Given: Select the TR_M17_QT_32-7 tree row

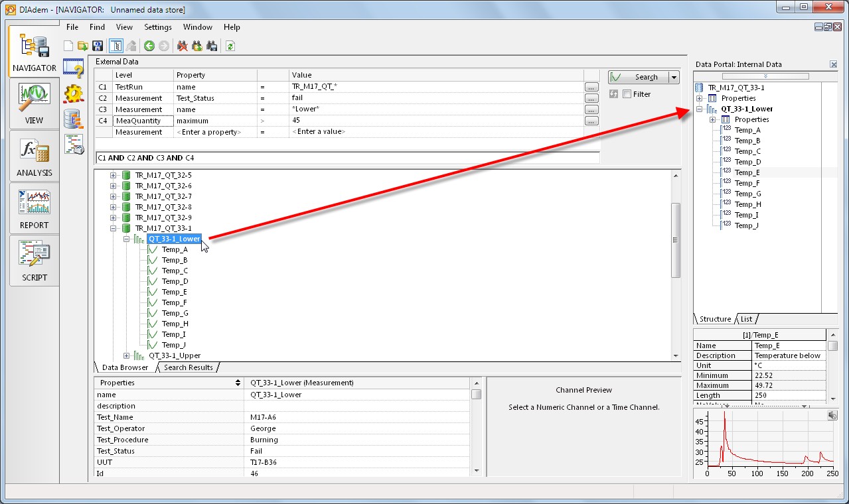Looking at the screenshot, I should (163, 196).
